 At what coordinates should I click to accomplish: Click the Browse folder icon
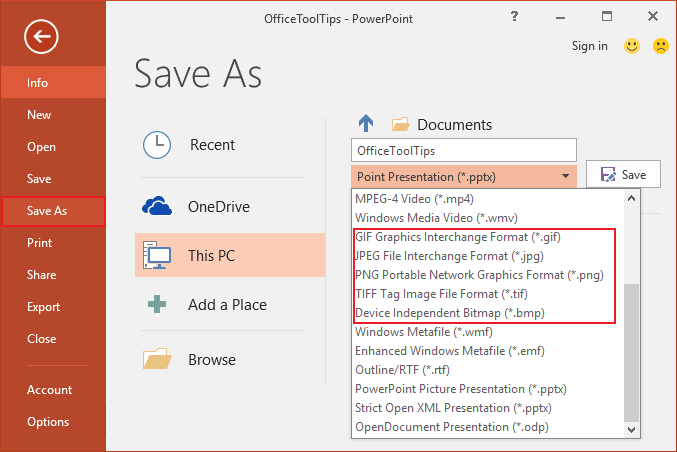(157, 358)
